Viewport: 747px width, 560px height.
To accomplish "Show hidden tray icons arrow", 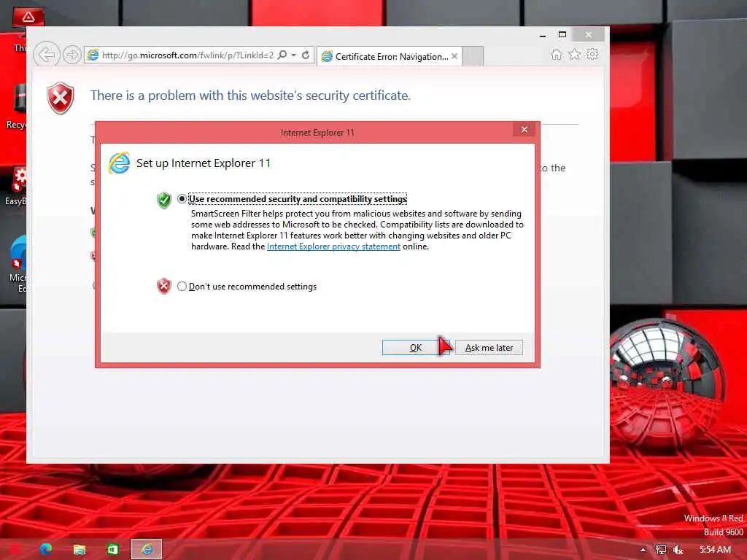I will point(643,550).
